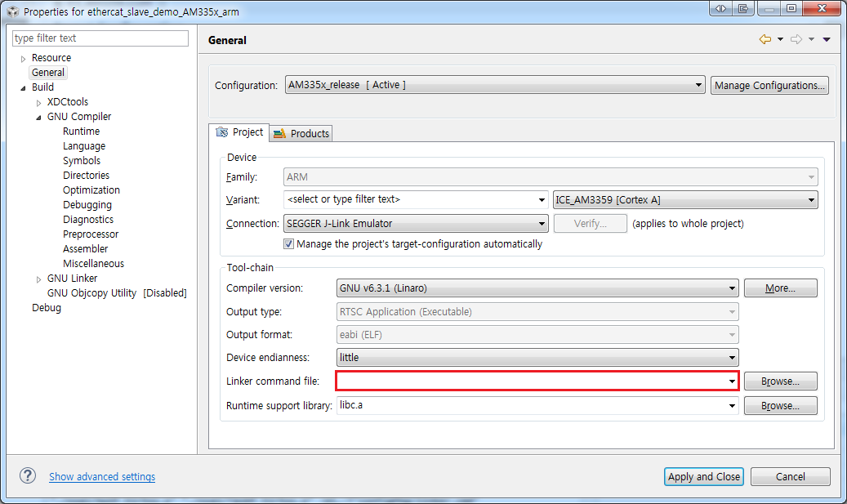Click the help question mark icon
This screenshot has height=504, width=847.
pyautogui.click(x=28, y=476)
